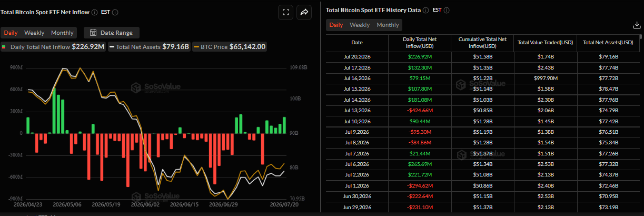The image size is (644, 216).
Task: Toggle BTC Price line series
Action: point(230,47)
